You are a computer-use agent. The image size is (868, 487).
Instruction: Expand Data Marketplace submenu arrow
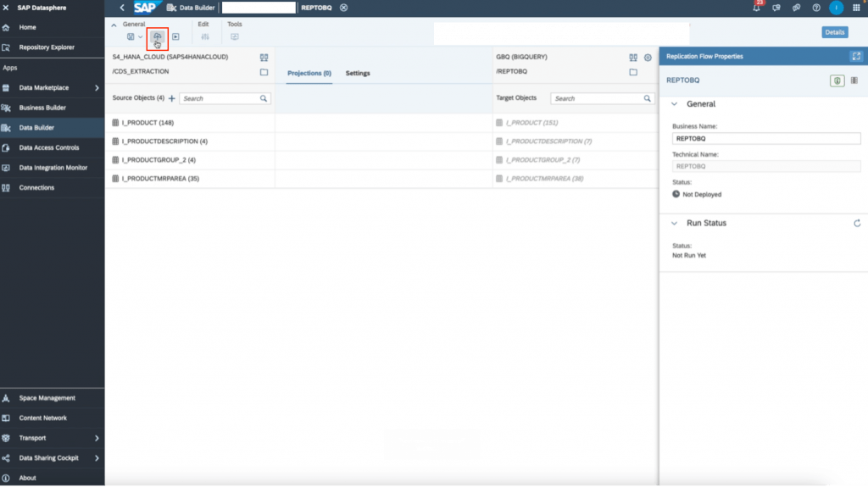pyautogui.click(x=97, y=88)
